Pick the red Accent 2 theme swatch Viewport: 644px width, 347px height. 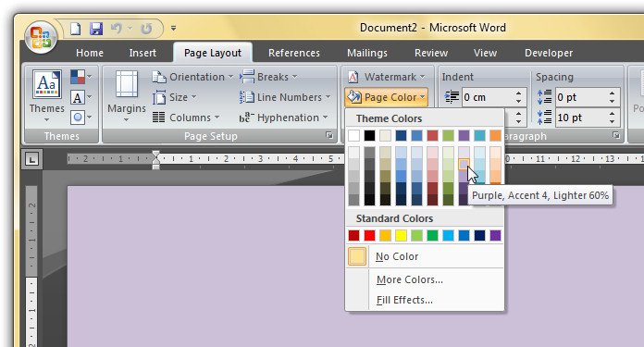click(x=432, y=135)
